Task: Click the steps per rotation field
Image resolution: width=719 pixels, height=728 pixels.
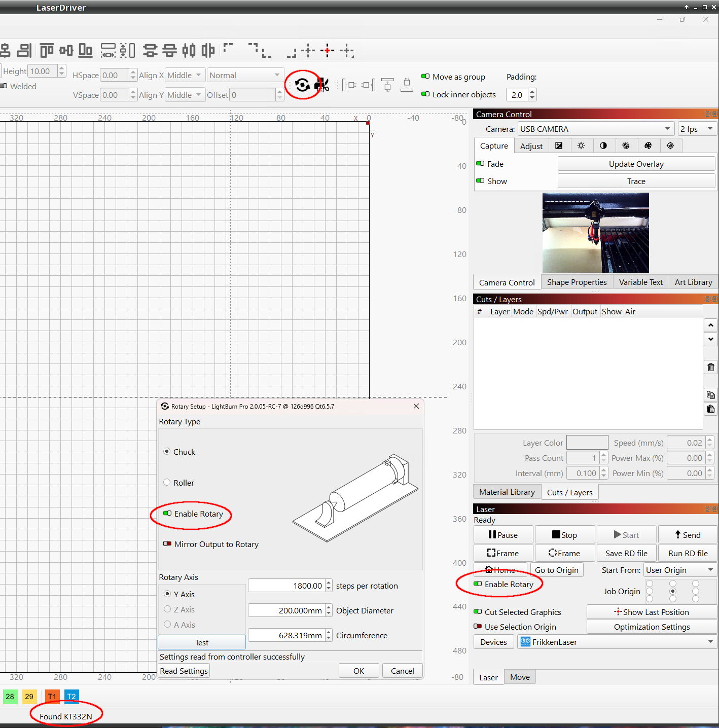Action: click(x=286, y=586)
